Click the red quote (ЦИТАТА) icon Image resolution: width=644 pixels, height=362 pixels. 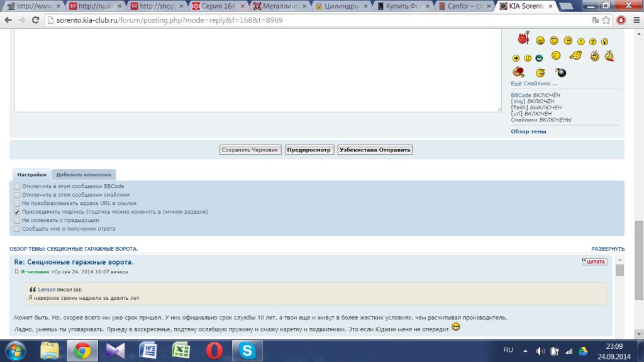(x=595, y=261)
